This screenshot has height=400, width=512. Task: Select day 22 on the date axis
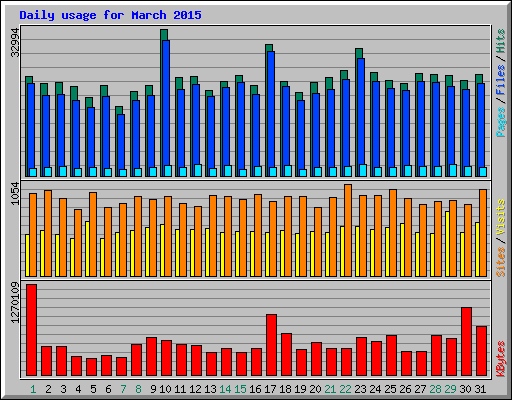click(345, 389)
